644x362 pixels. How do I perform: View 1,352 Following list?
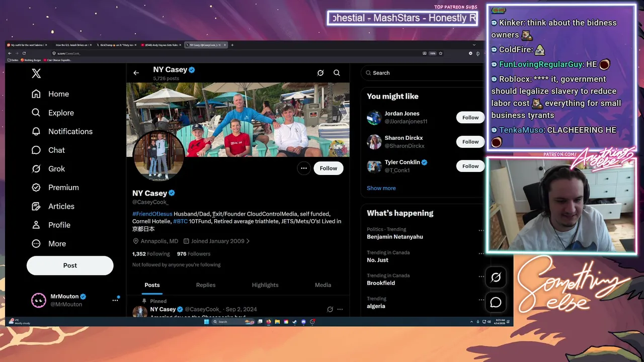tap(151, 254)
